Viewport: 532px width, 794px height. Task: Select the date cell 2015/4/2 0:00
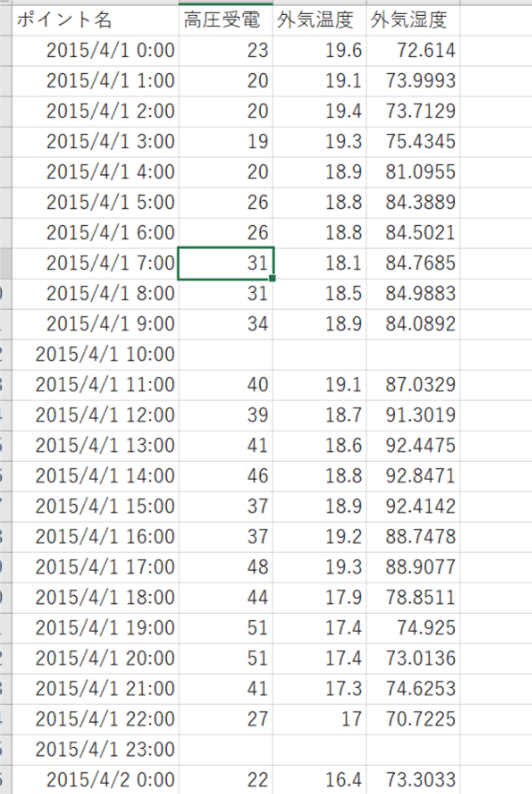pos(95,780)
